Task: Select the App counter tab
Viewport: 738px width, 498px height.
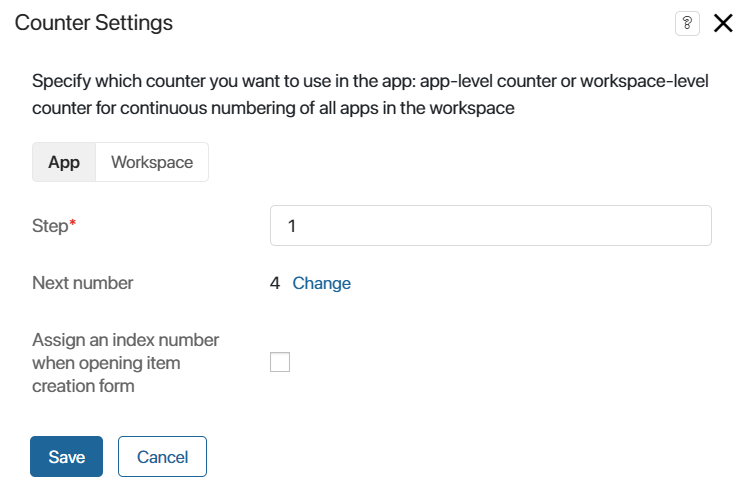Action: tap(64, 162)
